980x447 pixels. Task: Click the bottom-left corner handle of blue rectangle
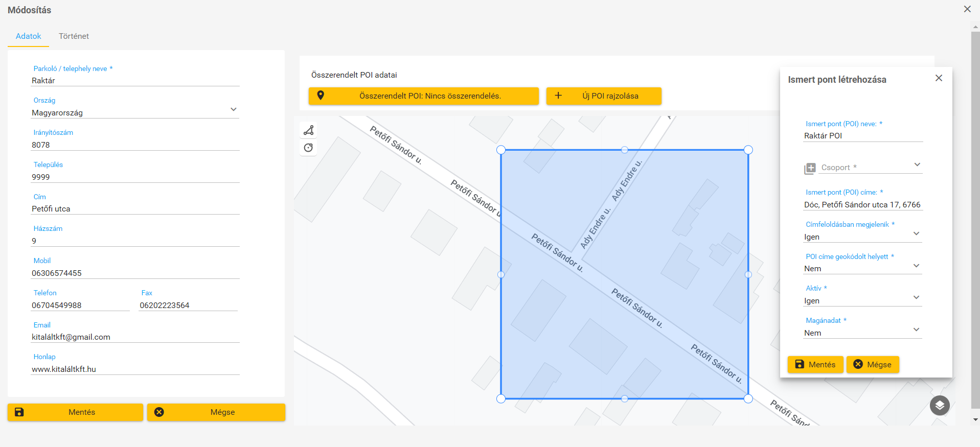click(501, 398)
